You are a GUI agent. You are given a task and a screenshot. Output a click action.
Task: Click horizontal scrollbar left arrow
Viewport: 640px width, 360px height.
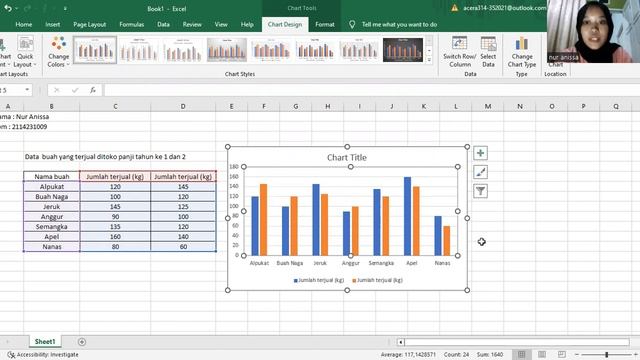point(401,342)
